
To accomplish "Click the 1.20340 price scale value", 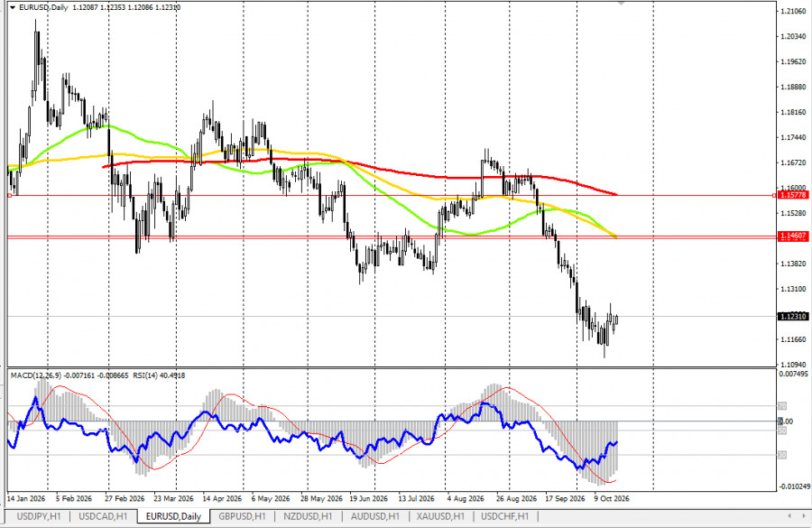I will point(793,36).
